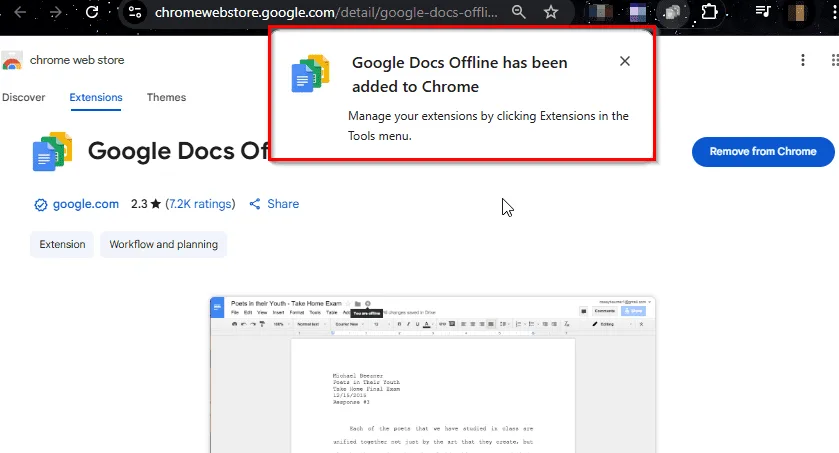Screen dimensions: 839x453
Task: Click the Share link
Action: 283,204
